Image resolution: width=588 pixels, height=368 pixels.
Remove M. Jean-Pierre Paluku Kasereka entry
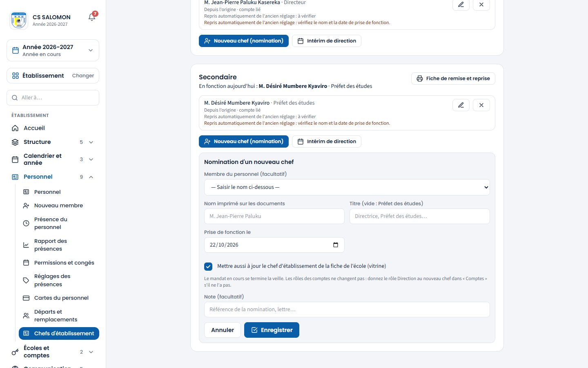coord(481,4)
